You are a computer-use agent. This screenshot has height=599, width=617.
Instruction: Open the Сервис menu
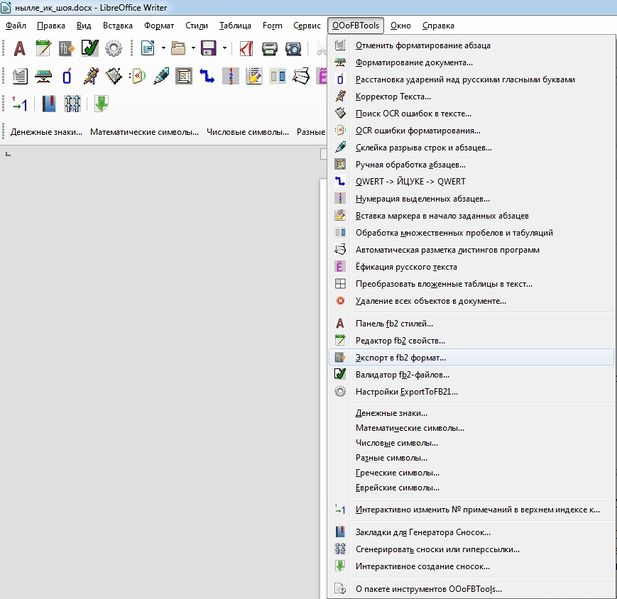[307, 26]
